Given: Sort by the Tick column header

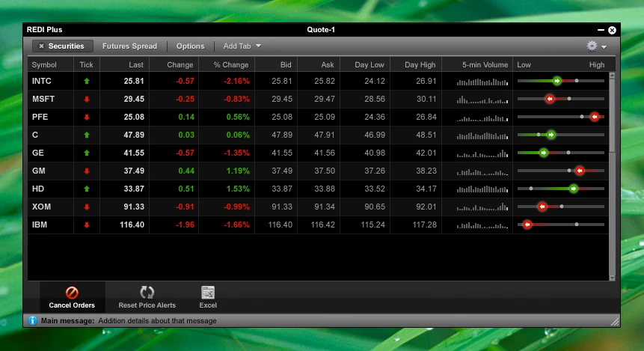Looking at the screenshot, I should [x=86, y=64].
